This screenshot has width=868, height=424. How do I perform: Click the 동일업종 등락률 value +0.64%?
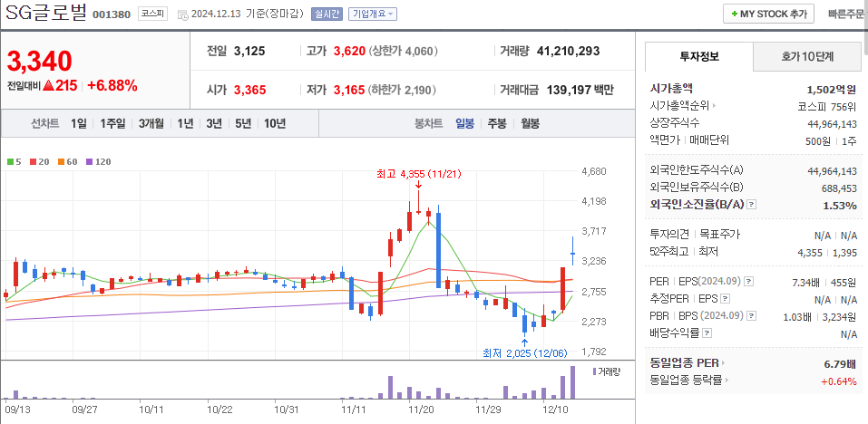839,381
